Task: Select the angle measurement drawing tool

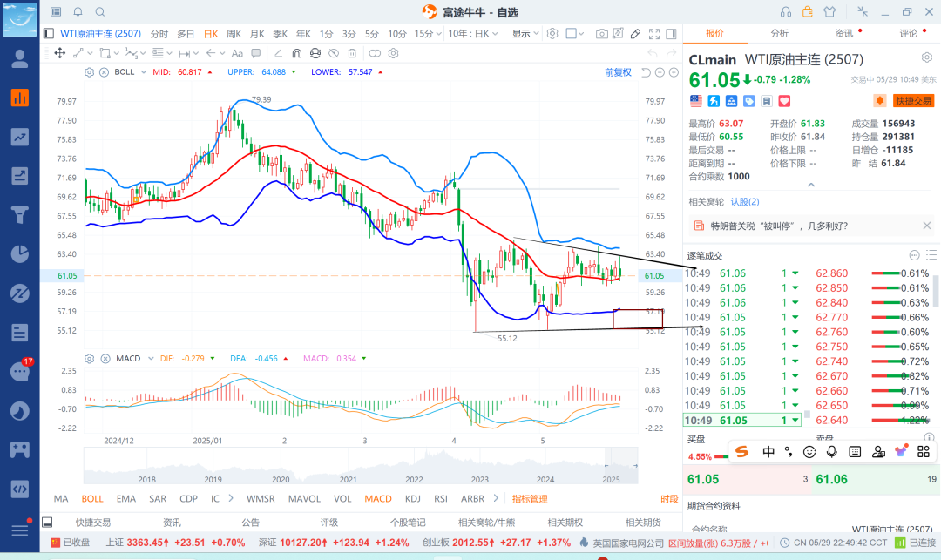Action: click(278, 53)
